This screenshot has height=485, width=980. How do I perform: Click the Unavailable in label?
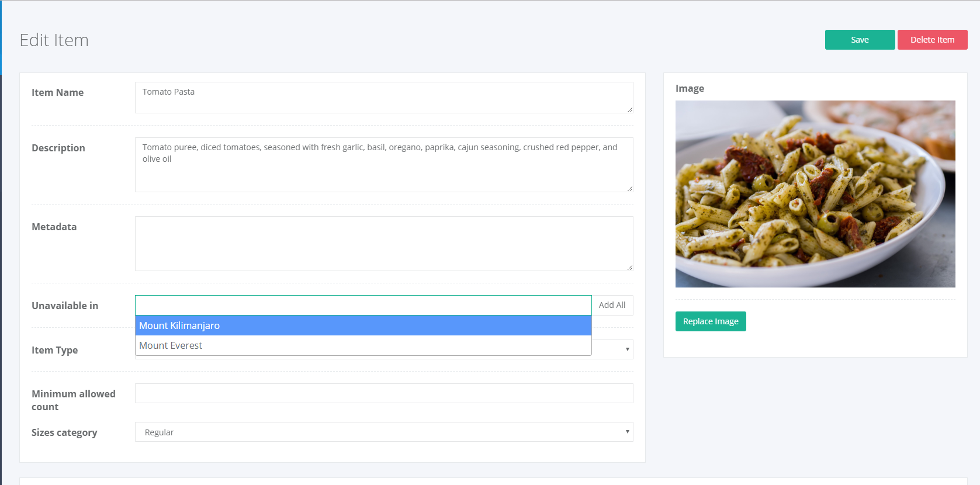coord(65,306)
